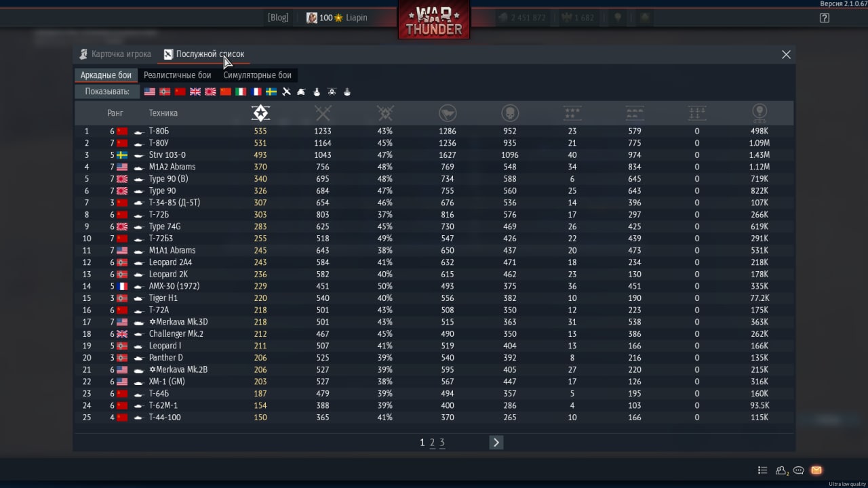Switch to Карточка игрока tab
The height and width of the screenshot is (488, 868).
click(x=115, y=54)
